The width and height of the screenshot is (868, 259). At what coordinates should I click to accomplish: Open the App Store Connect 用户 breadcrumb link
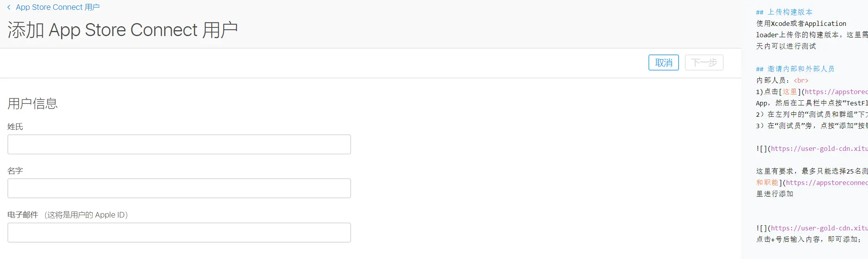tap(58, 7)
